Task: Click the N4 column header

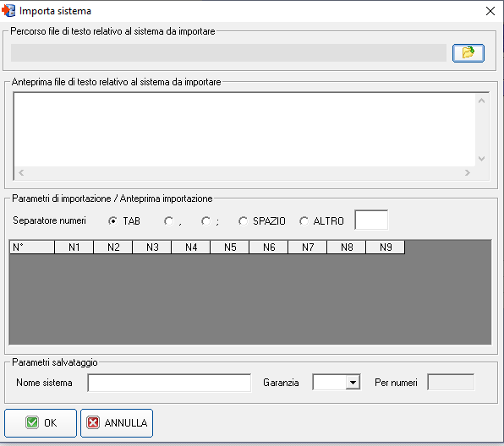Action: 191,247
